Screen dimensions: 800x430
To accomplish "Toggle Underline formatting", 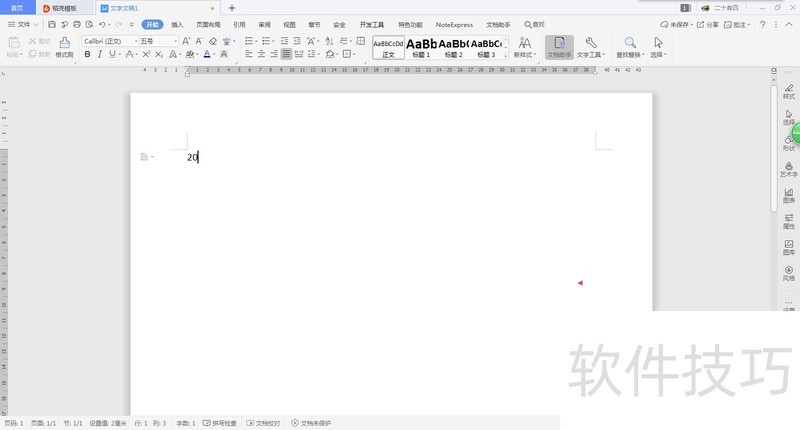I will (112, 54).
